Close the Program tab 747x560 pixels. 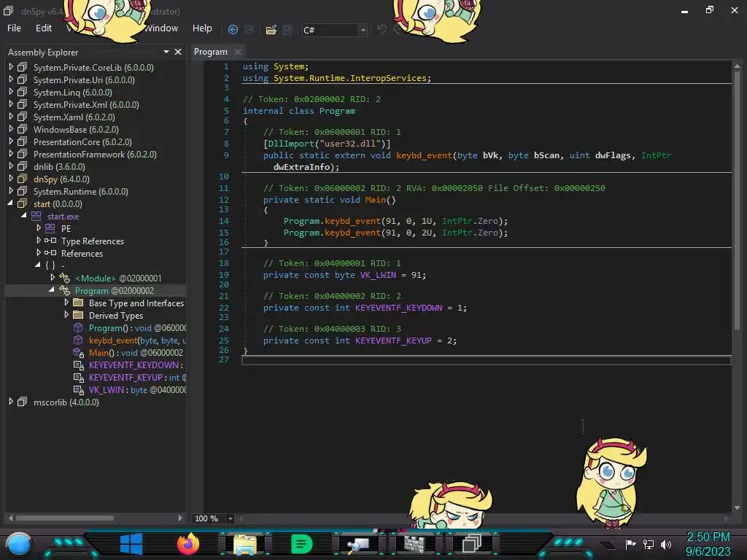pyautogui.click(x=238, y=52)
